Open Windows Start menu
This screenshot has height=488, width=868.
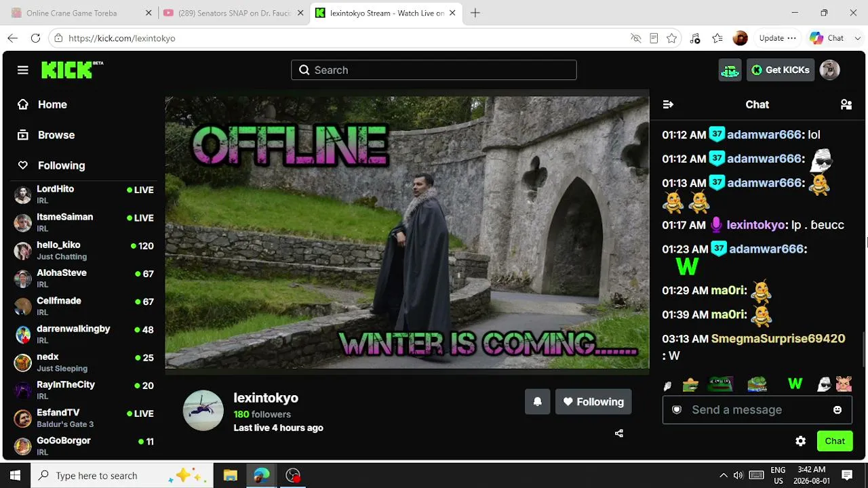[15, 475]
